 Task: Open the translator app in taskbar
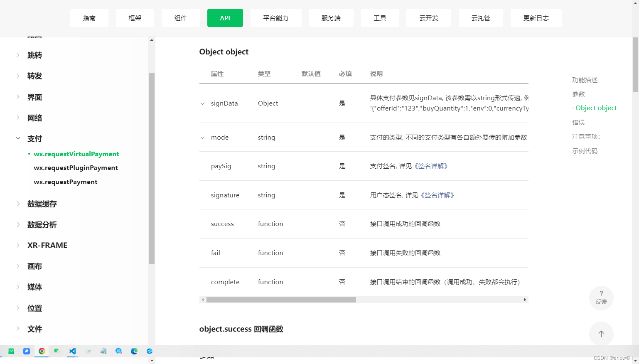coord(119,351)
